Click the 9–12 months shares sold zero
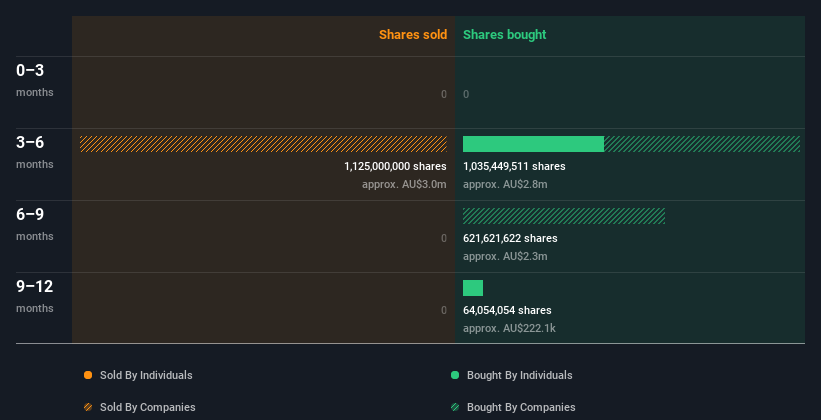Viewport: 821px width, 420px height. point(444,310)
